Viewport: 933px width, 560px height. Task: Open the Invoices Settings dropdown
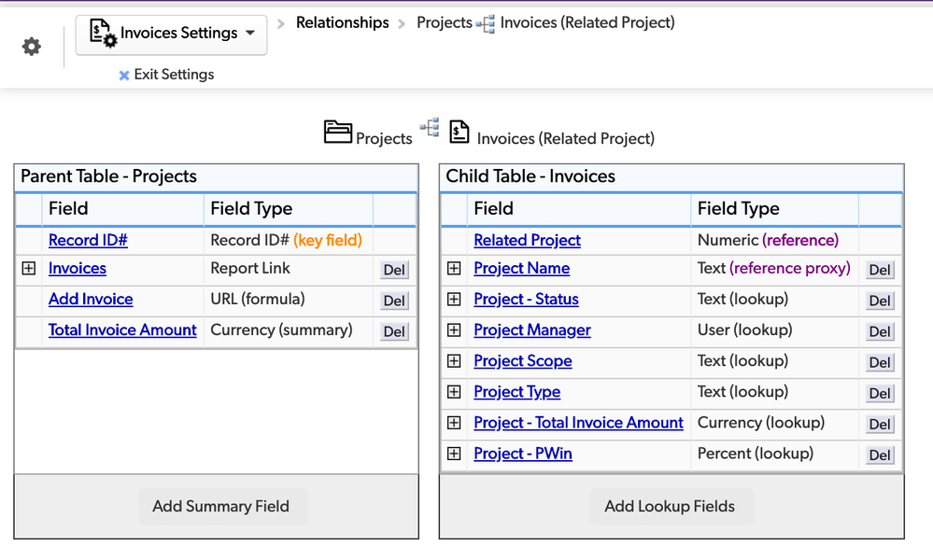click(x=171, y=35)
